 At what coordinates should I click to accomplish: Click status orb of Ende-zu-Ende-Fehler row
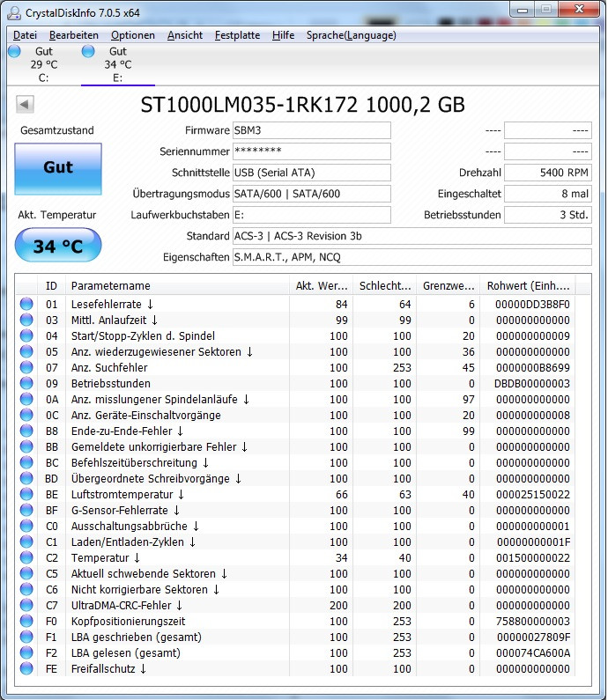click(x=26, y=431)
